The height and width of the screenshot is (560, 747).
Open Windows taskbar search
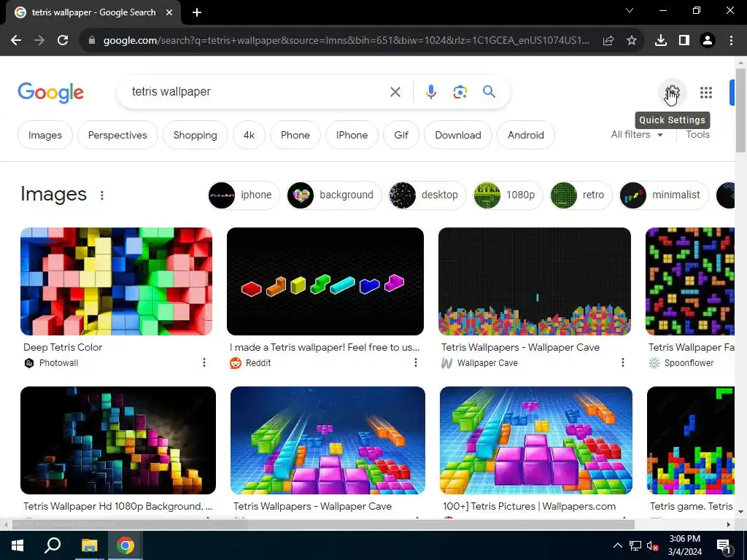53,545
